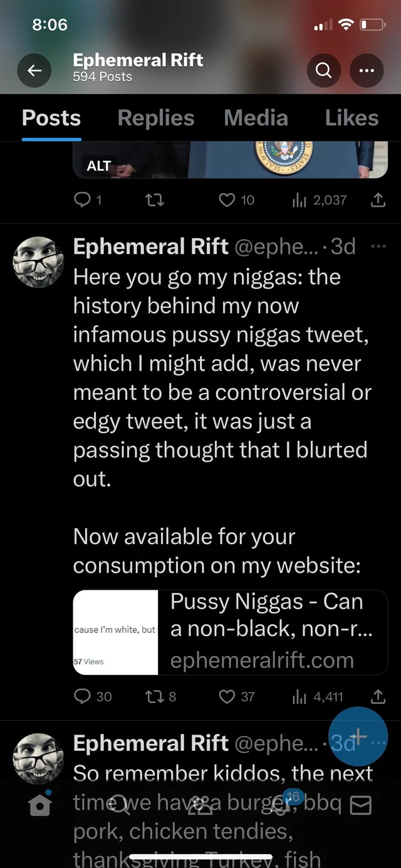Like the post with 10 likes

tap(236, 200)
